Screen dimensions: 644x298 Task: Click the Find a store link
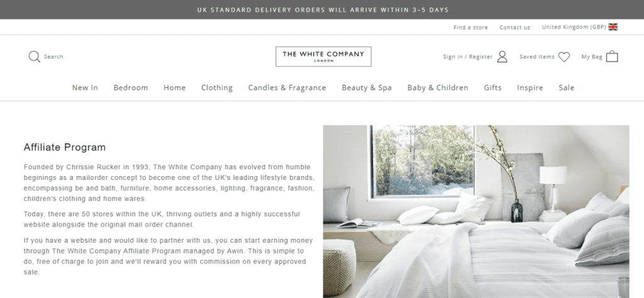pyautogui.click(x=470, y=28)
